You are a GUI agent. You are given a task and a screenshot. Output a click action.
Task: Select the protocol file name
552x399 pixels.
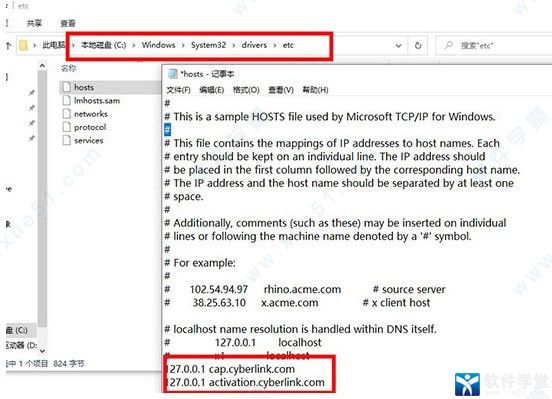point(90,127)
